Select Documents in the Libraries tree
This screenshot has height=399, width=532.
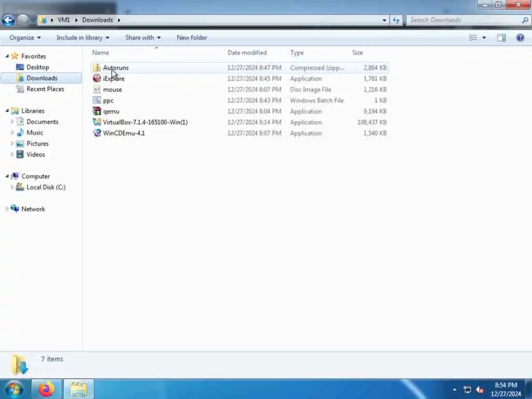[43, 122]
